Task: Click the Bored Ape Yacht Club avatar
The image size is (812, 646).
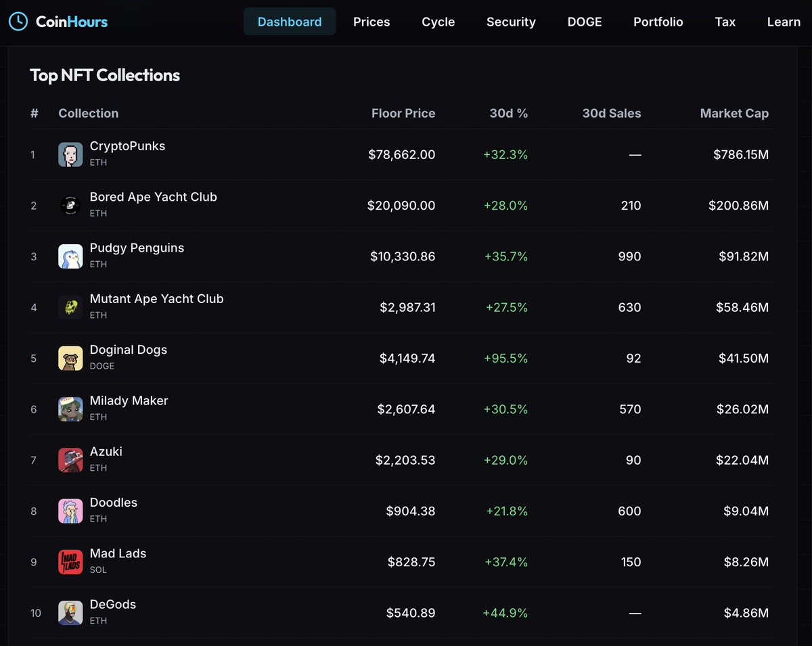Action: (70, 205)
